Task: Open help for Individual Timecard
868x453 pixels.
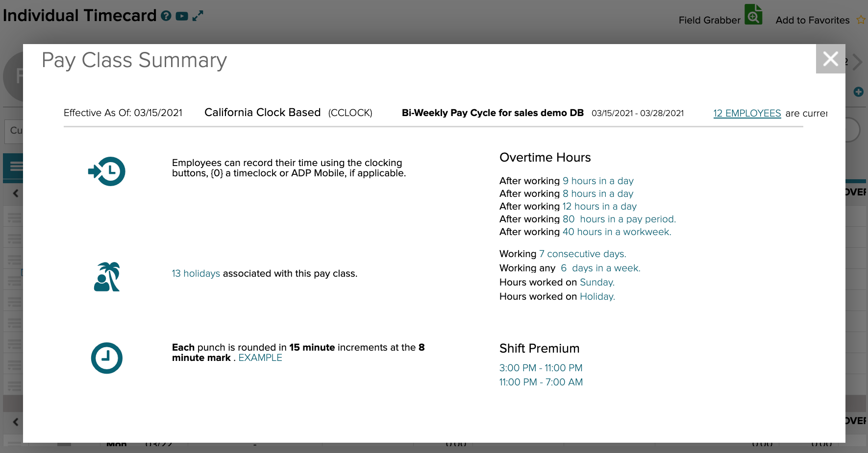Action: click(x=166, y=16)
